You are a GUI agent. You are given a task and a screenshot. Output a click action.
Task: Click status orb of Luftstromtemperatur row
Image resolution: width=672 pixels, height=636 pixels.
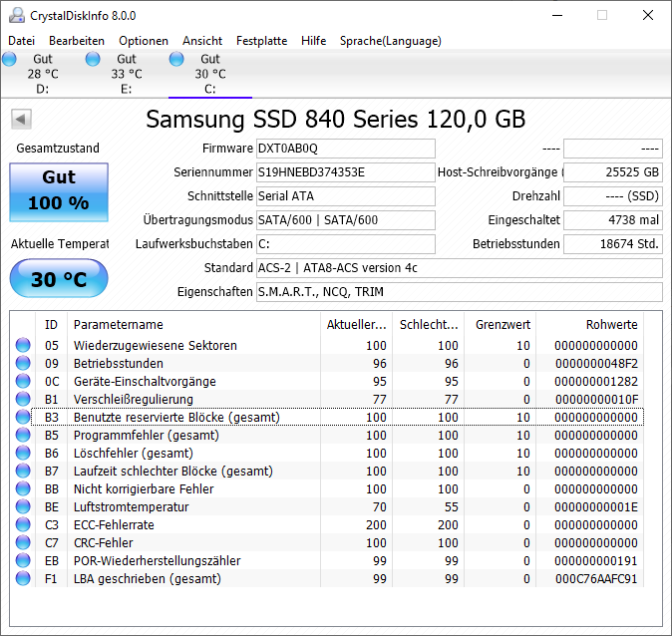[23, 507]
